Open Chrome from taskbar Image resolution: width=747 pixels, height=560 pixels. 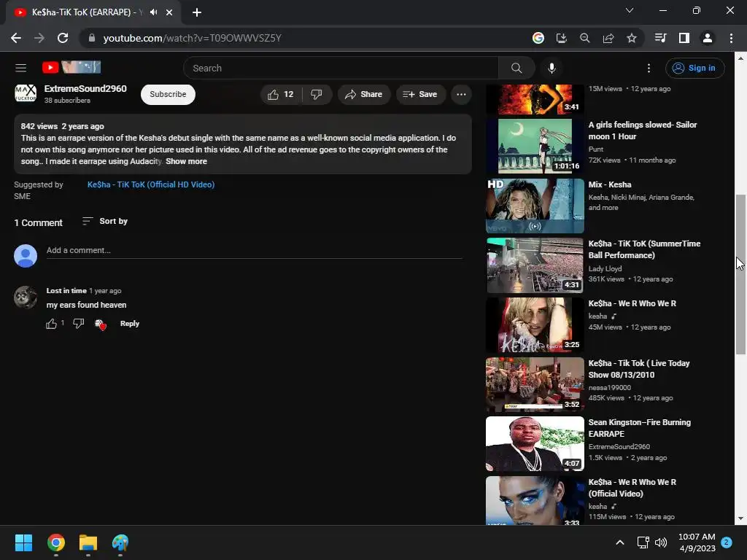55,542
